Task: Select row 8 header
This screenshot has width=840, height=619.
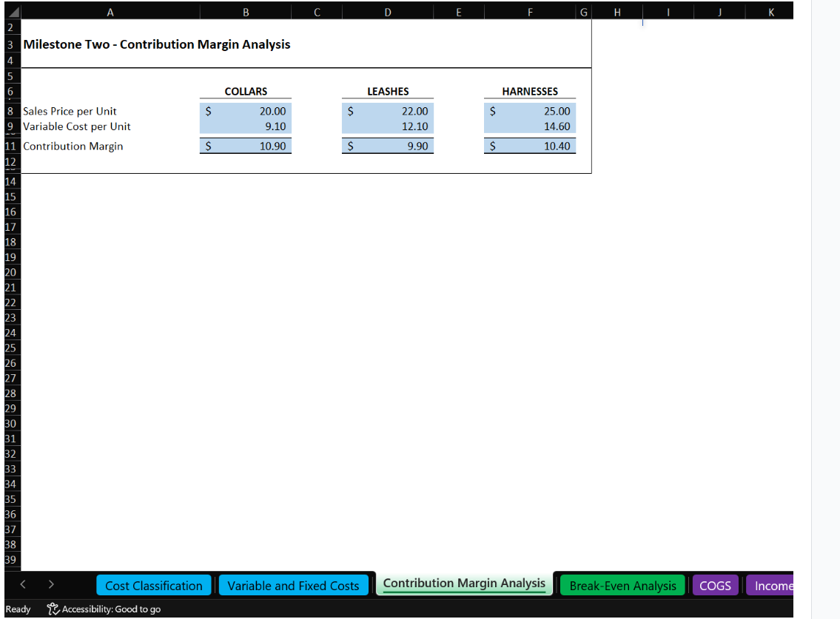Action: (10, 111)
